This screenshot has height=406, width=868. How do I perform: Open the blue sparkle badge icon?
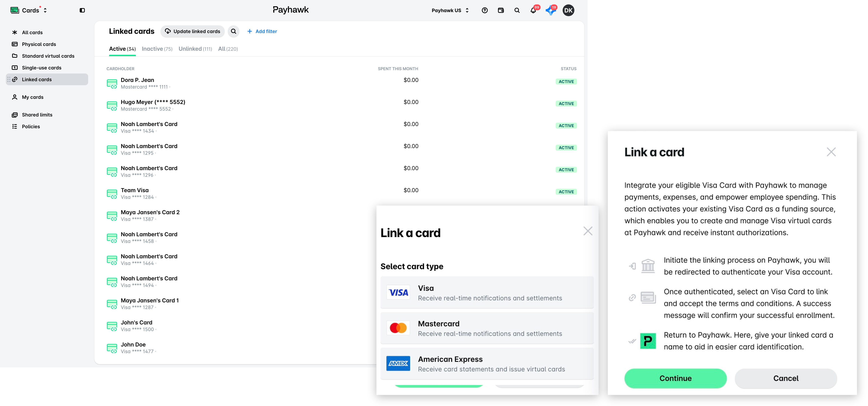pos(551,10)
